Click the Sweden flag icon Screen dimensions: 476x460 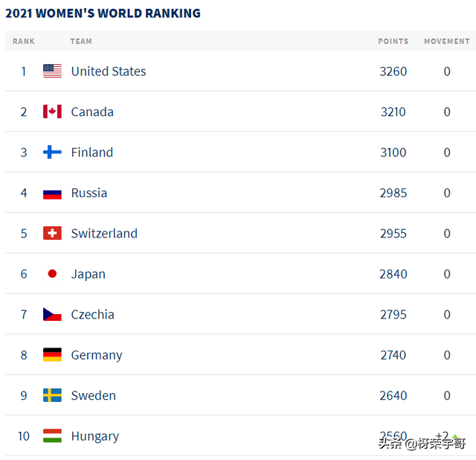pyautogui.click(x=52, y=395)
